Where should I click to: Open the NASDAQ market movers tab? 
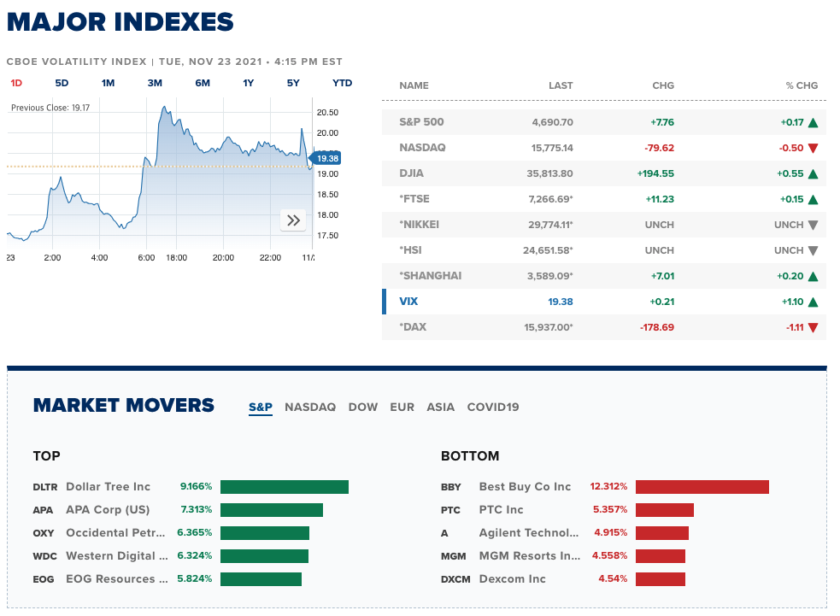tap(310, 407)
